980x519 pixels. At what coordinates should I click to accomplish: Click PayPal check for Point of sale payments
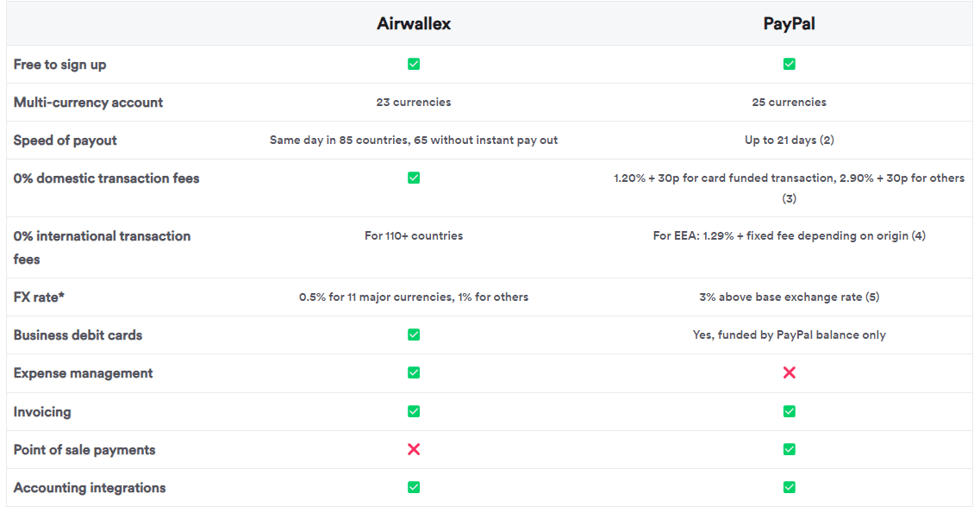pos(789,449)
